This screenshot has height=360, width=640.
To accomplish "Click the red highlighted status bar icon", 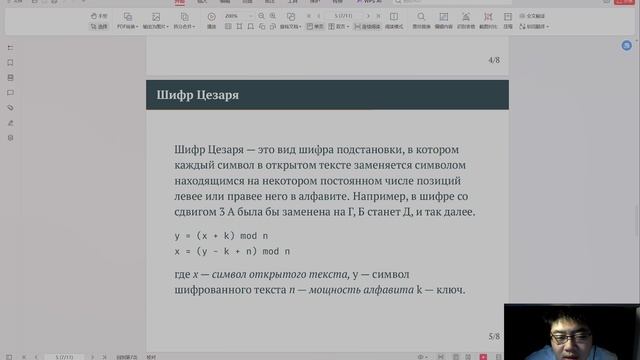I will (483, 357).
